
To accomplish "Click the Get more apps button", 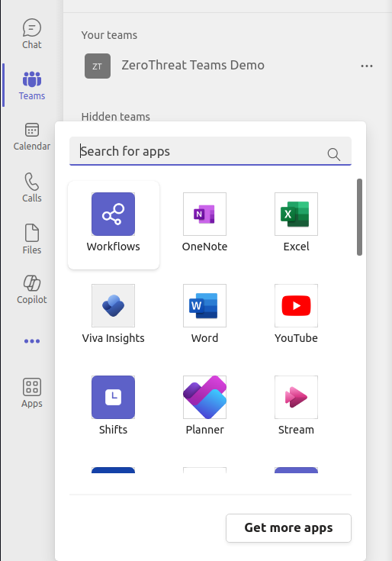I will coord(288,527).
